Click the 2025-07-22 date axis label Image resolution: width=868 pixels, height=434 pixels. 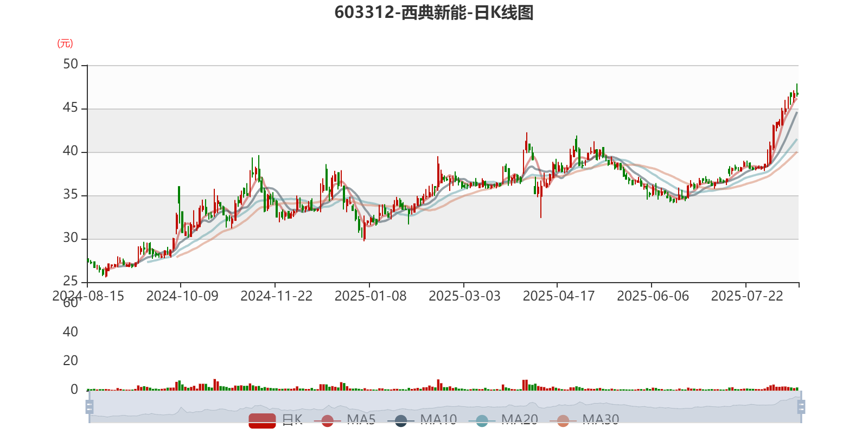pos(747,296)
